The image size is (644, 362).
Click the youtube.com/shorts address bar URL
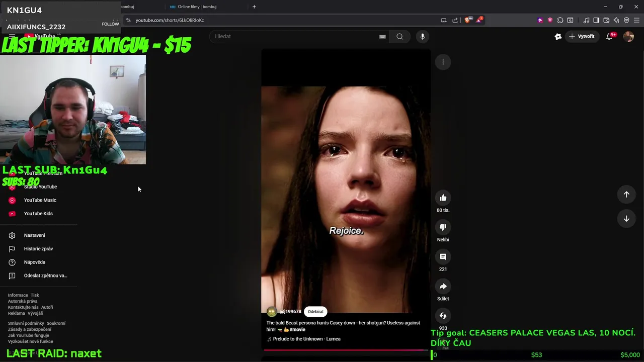click(x=170, y=20)
